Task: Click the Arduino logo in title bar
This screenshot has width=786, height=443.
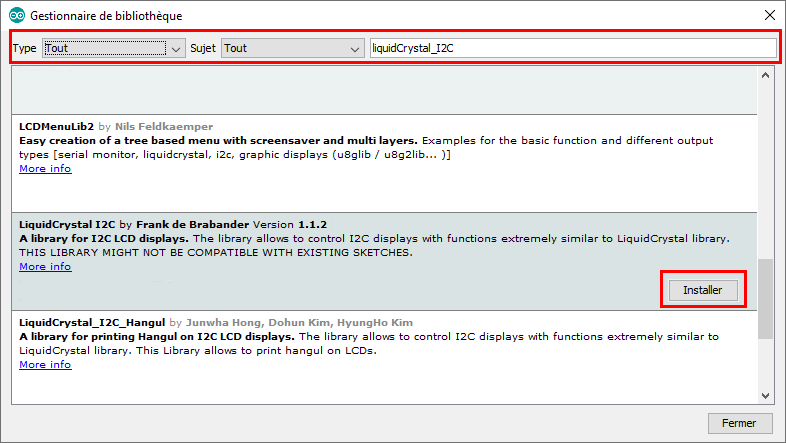Action: click(17, 16)
